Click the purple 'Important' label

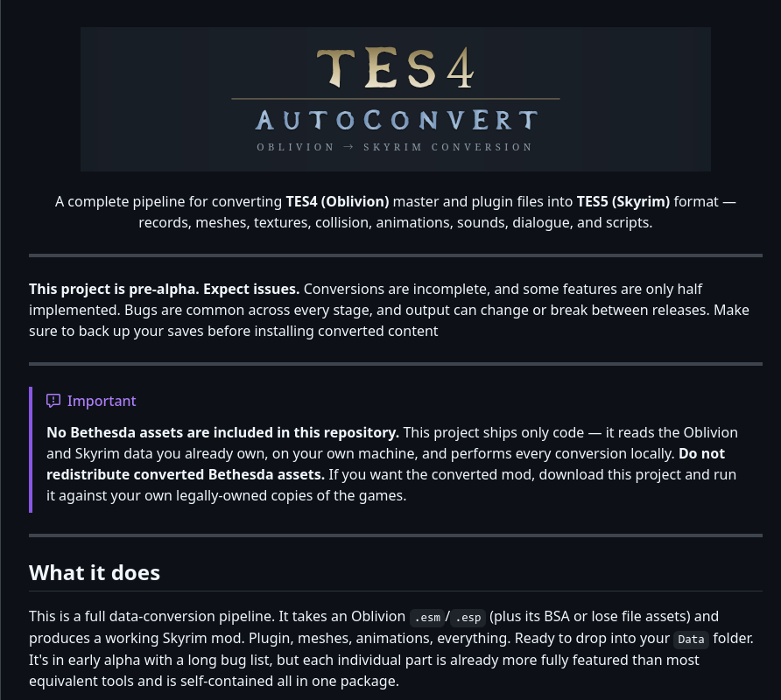(102, 401)
